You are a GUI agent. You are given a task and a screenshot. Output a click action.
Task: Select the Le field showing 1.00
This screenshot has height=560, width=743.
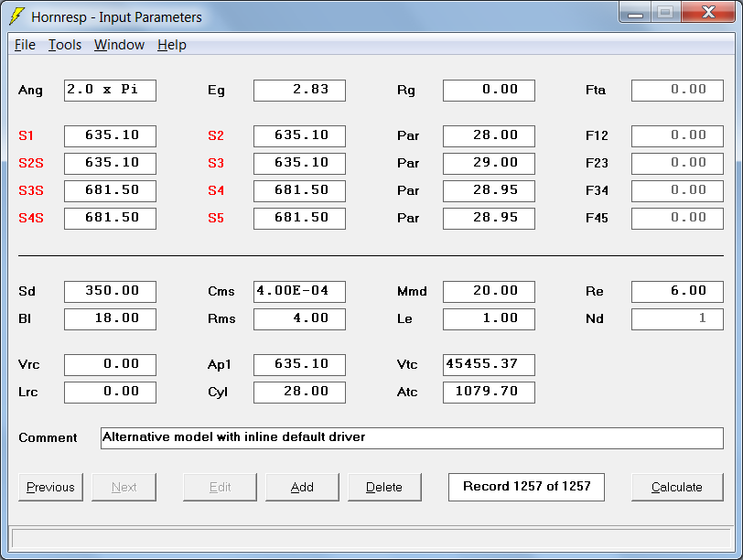pos(489,319)
